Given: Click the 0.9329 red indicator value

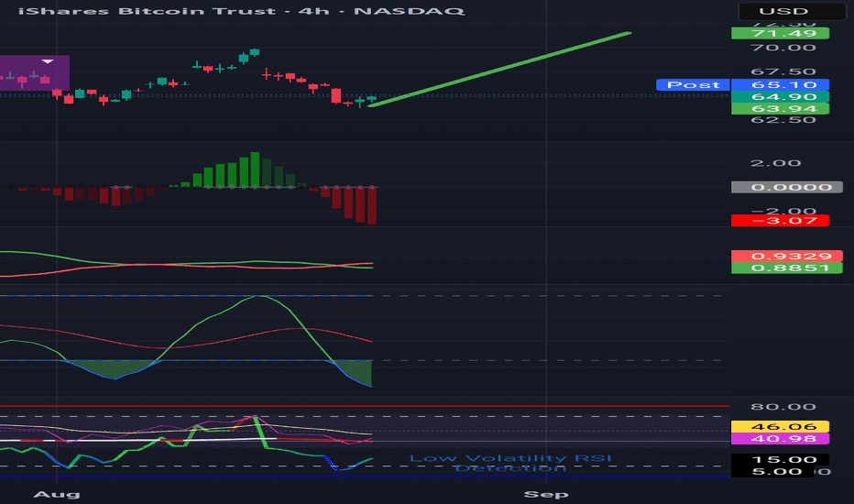Looking at the screenshot, I should coord(786,256).
